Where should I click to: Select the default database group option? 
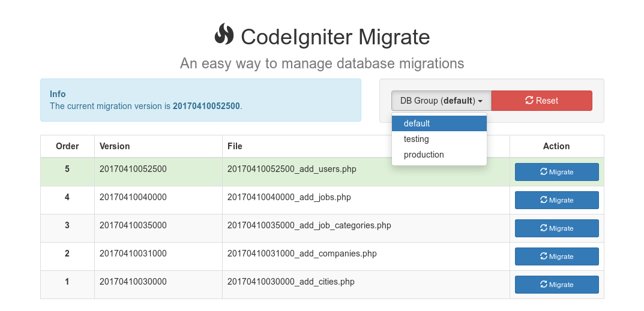pos(439,123)
